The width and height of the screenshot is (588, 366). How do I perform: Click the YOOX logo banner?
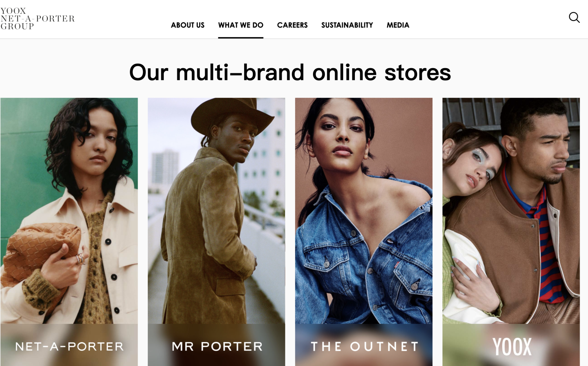coord(511,346)
